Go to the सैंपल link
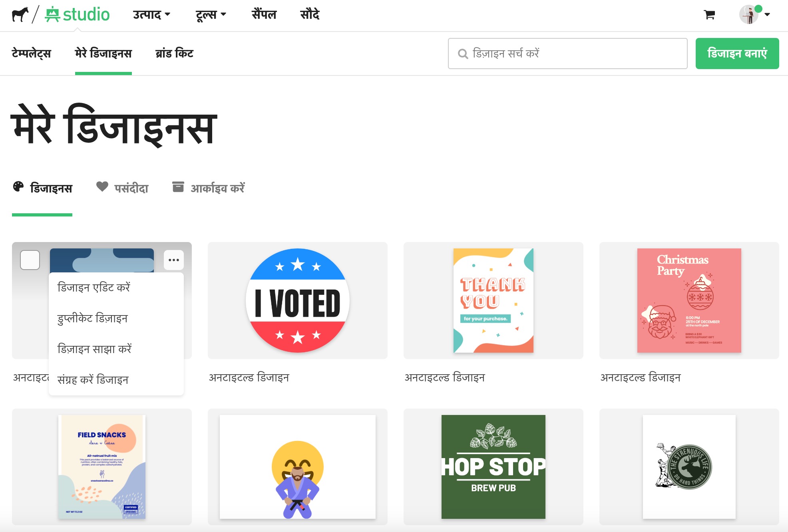This screenshot has width=788, height=532. (x=264, y=15)
